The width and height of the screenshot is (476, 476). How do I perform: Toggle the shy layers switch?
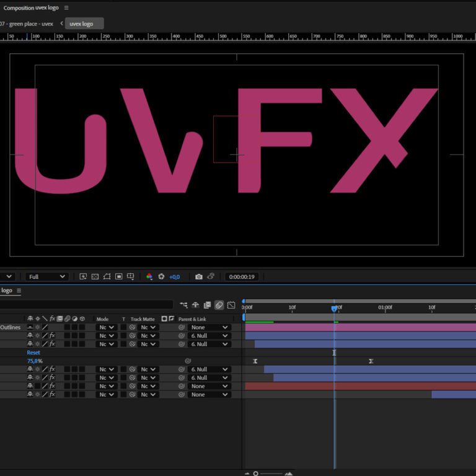coord(195,305)
